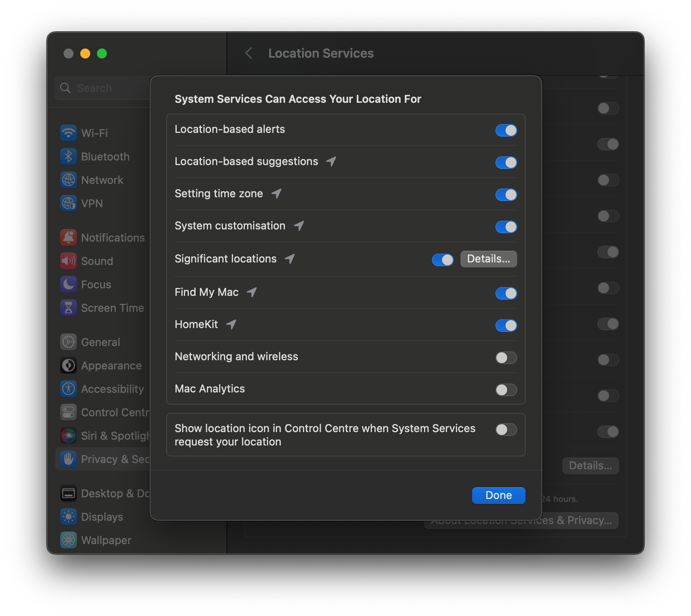Click Done to close the sheet
691x616 pixels.
coord(498,495)
